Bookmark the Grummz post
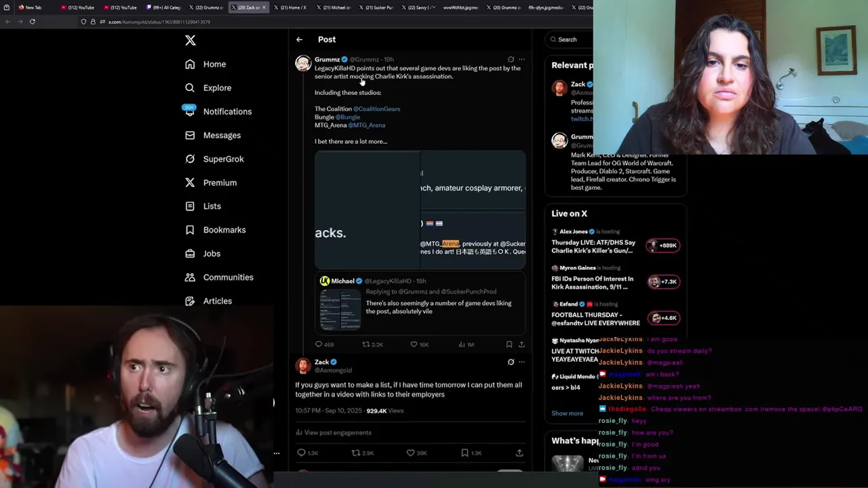868x488 pixels. [x=509, y=344]
